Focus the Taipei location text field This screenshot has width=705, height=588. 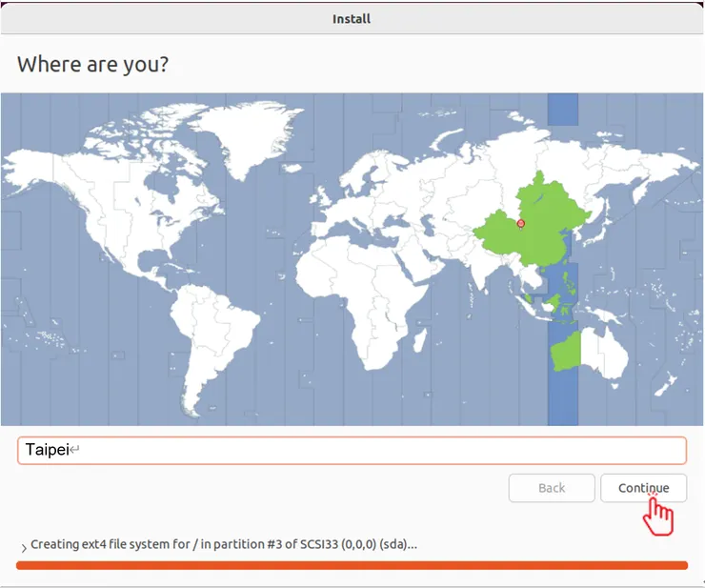tap(352, 451)
